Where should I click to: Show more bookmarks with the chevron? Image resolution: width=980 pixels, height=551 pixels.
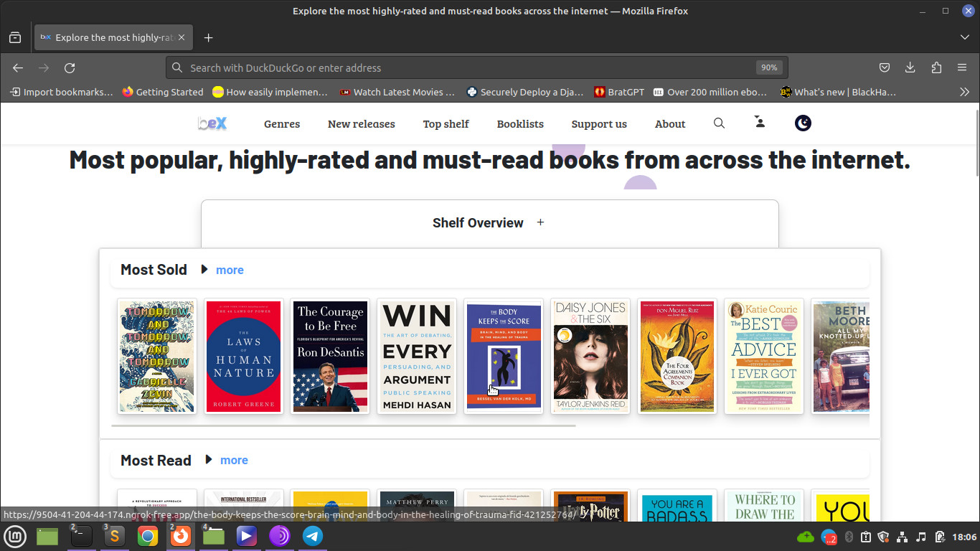964,92
